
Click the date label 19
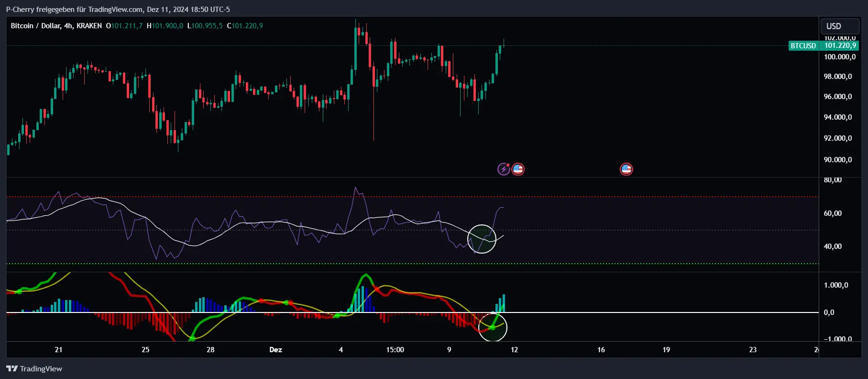(666, 350)
